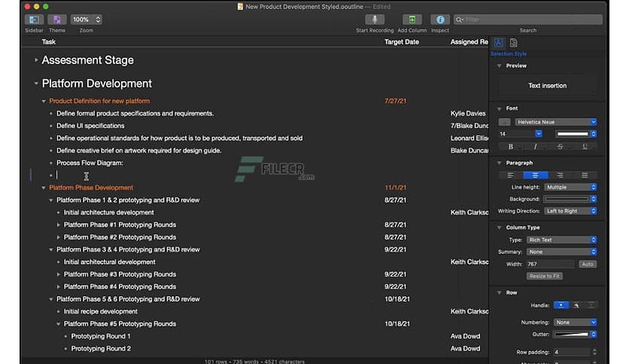Open the Inspect info icon
This screenshot has height=364, width=629.
point(440,20)
